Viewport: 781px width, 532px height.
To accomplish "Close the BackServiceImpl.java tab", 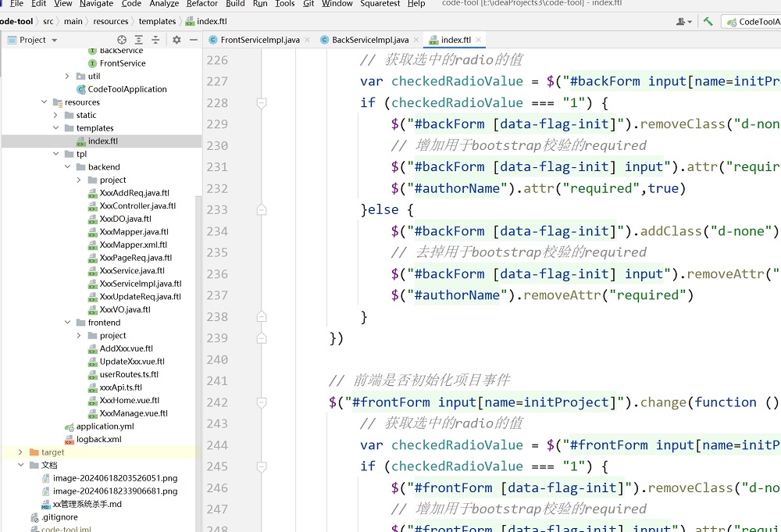I will pyautogui.click(x=416, y=40).
